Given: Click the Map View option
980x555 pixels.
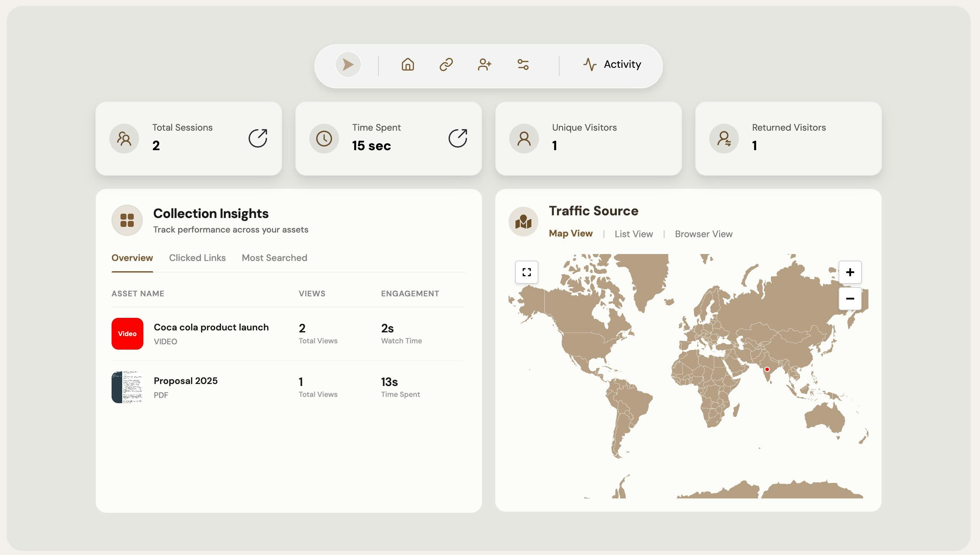Looking at the screenshot, I should click(570, 233).
